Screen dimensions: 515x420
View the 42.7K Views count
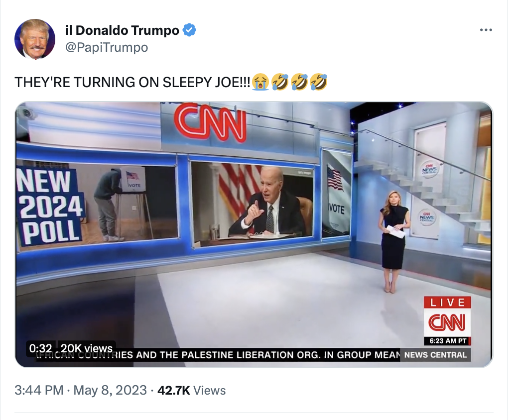[191, 390]
